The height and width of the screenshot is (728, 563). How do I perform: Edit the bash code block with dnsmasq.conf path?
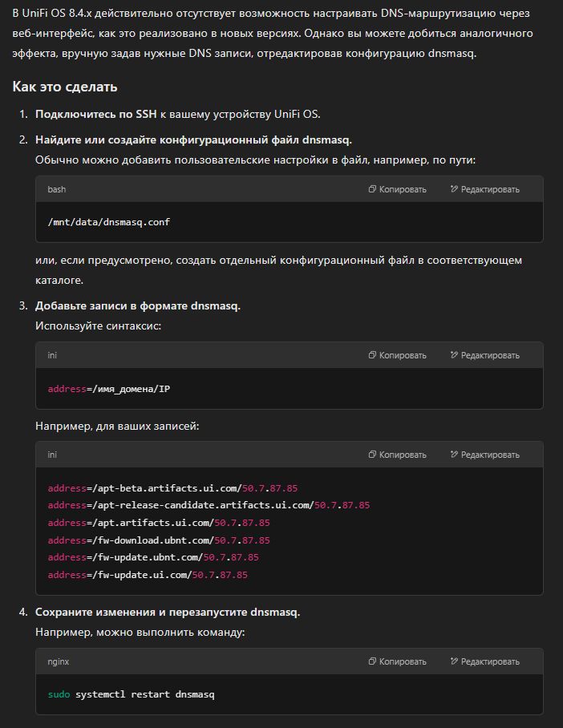point(485,189)
